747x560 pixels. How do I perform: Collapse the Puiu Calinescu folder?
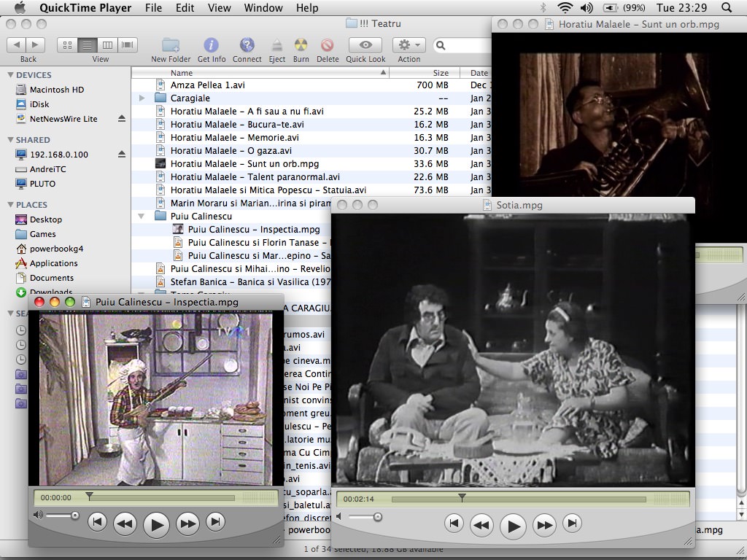(x=142, y=216)
